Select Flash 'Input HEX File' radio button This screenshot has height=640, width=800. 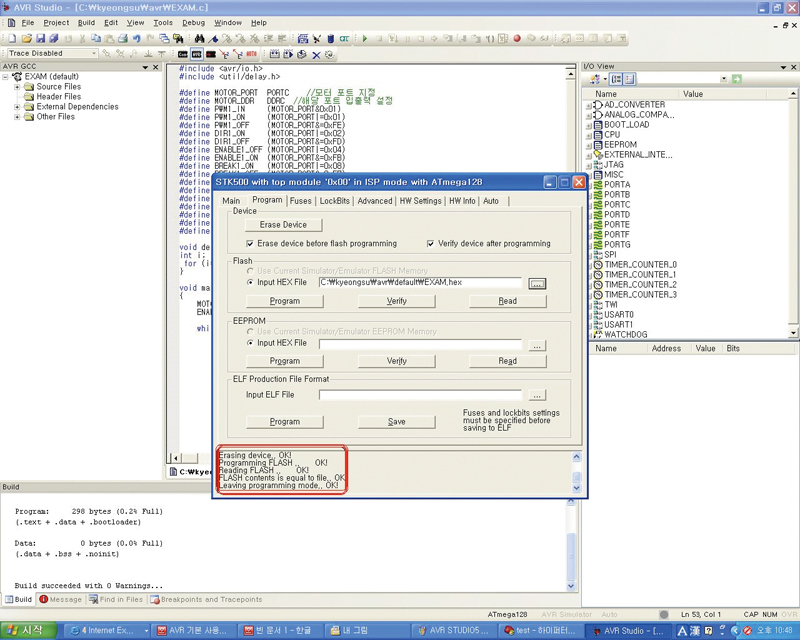pos(249,282)
